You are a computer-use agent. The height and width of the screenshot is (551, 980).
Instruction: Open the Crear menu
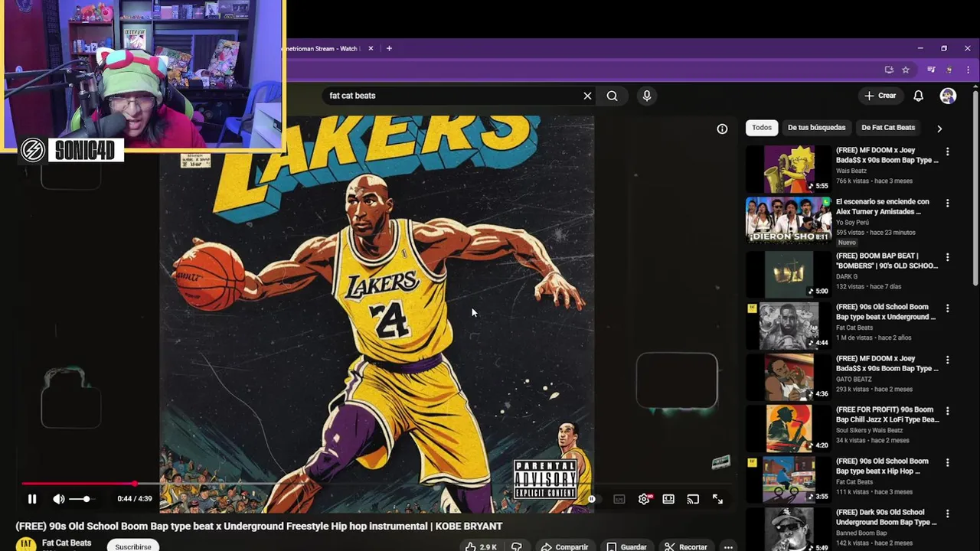click(880, 96)
